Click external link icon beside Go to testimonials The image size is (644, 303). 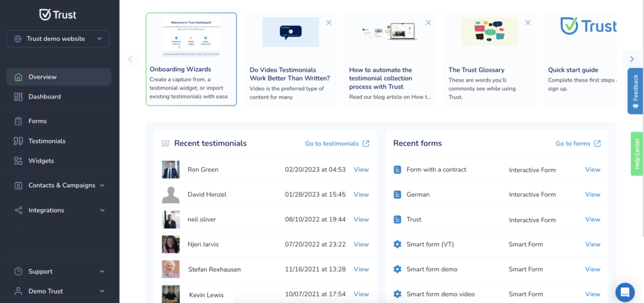point(366,143)
